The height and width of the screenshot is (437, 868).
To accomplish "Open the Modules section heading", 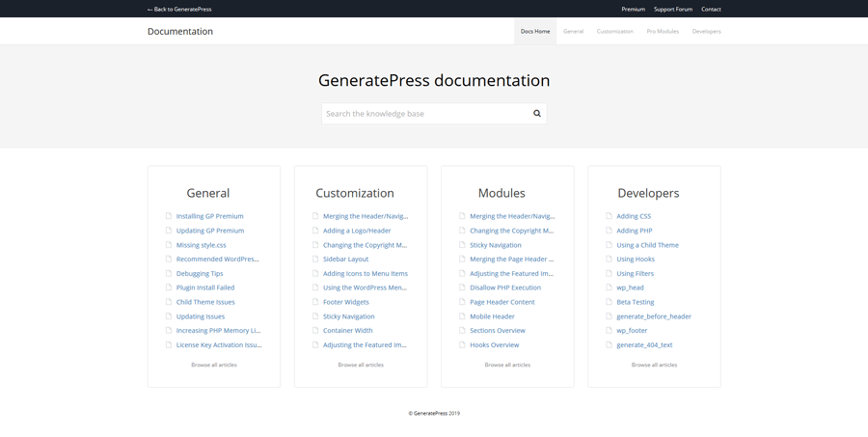I will pyautogui.click(x=502, y=193).
